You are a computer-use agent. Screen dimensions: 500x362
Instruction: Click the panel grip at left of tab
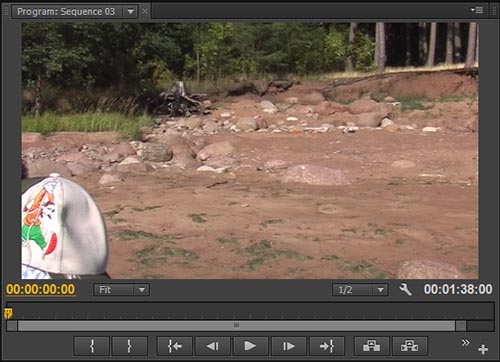pos(6,12)
